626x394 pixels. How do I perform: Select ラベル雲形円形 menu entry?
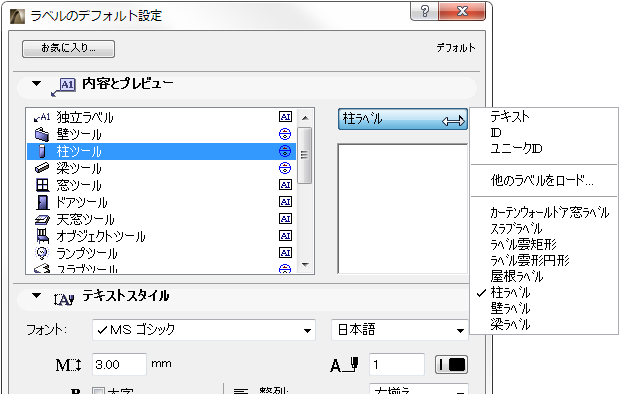tap(530, 260)
